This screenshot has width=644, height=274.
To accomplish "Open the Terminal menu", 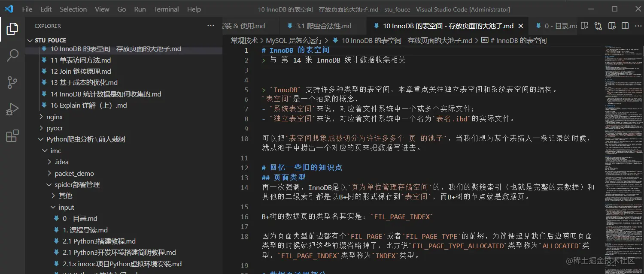I will (166, 9).
